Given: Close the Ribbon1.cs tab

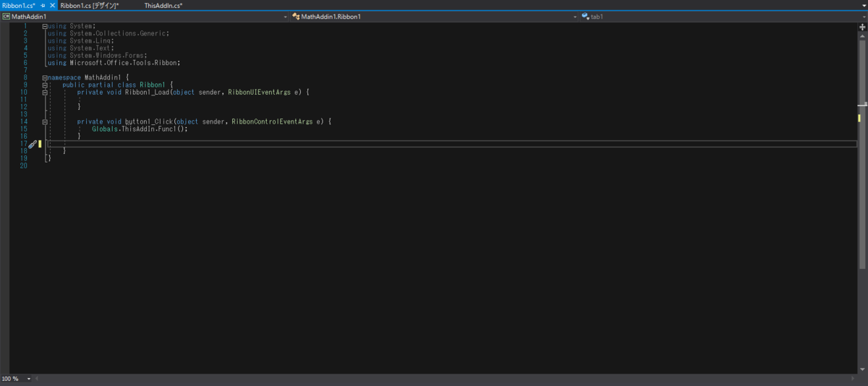Looking at the screenshot, I should coord(52,5).
